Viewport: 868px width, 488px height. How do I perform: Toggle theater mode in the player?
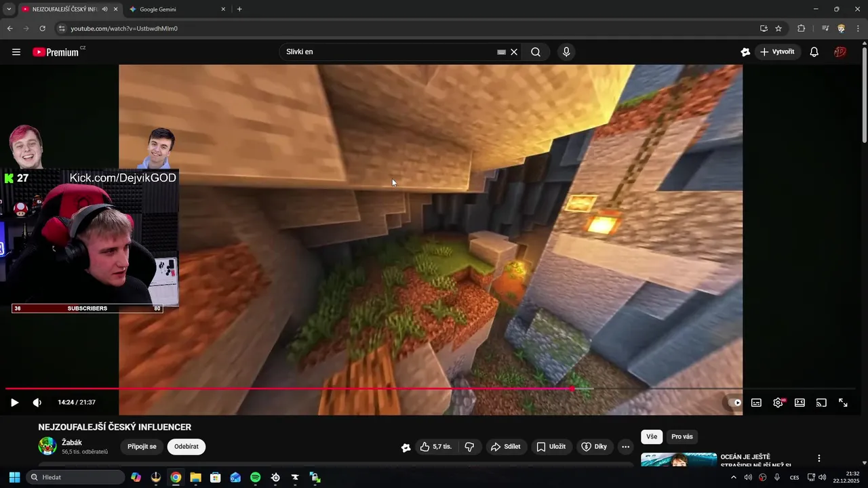[x=800, y=403]
